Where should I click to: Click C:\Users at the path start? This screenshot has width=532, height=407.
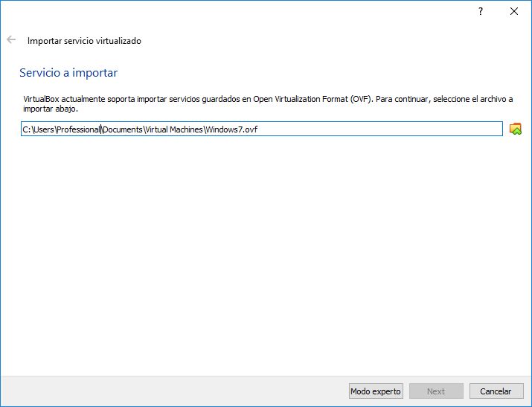(x=36, y=129)
